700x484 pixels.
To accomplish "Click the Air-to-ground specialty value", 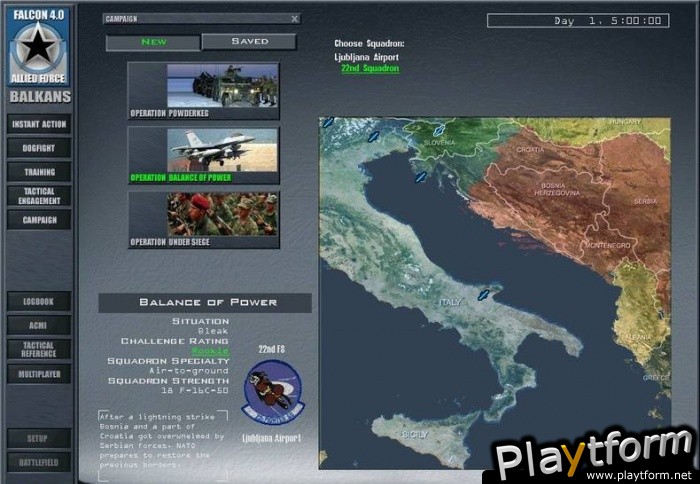I will click(x=189, y=371).
